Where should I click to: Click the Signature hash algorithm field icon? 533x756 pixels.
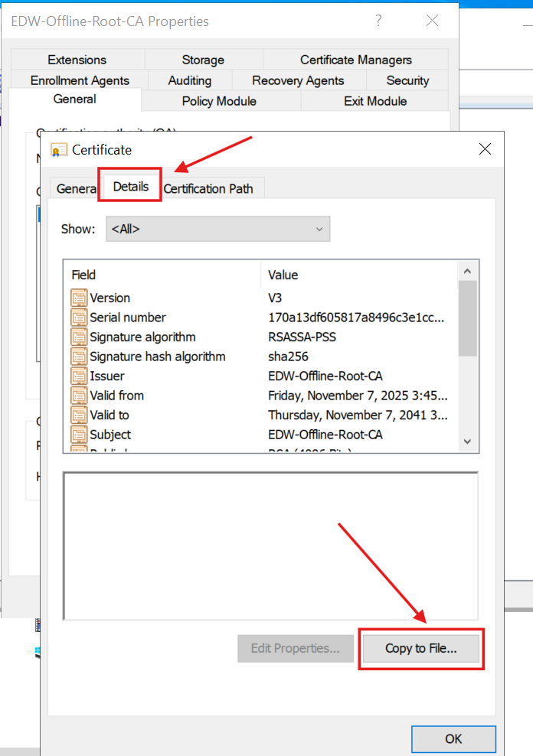click(79, 357)
